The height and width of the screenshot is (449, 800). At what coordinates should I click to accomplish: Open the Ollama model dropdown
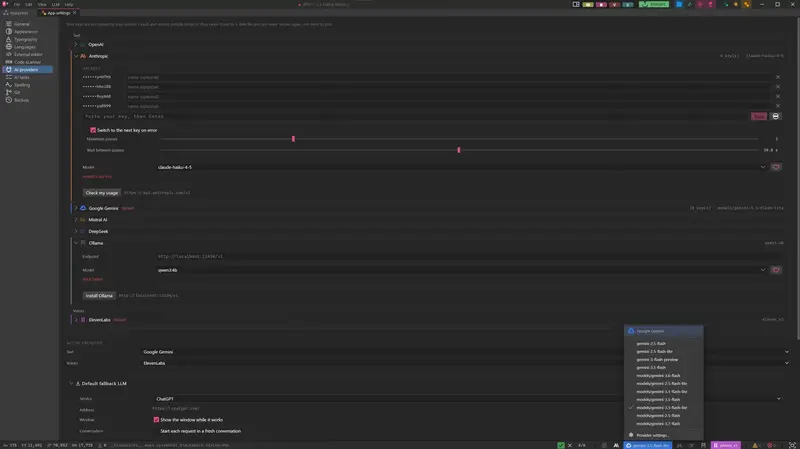[462, 270]
